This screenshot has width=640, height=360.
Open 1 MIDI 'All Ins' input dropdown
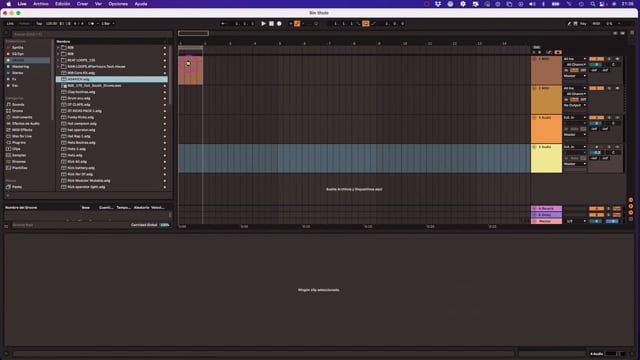(x=575, y=59)
